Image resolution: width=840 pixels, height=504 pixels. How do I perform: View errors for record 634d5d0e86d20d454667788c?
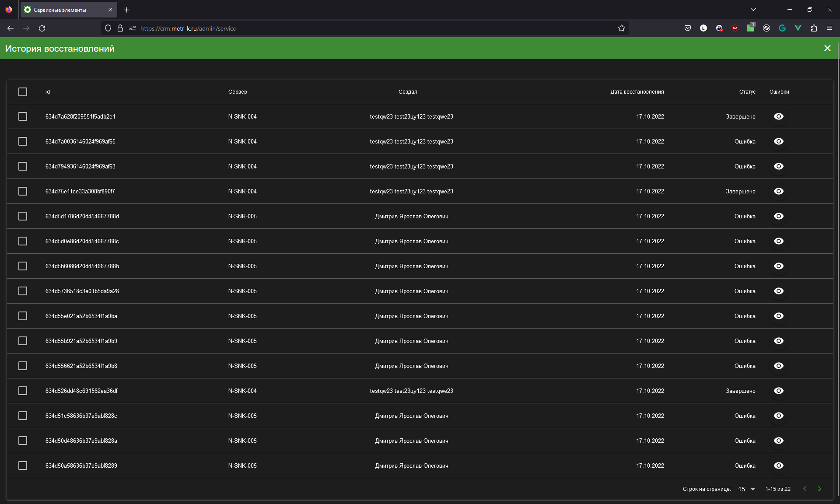pyautogui.click(x=779, y=241)
